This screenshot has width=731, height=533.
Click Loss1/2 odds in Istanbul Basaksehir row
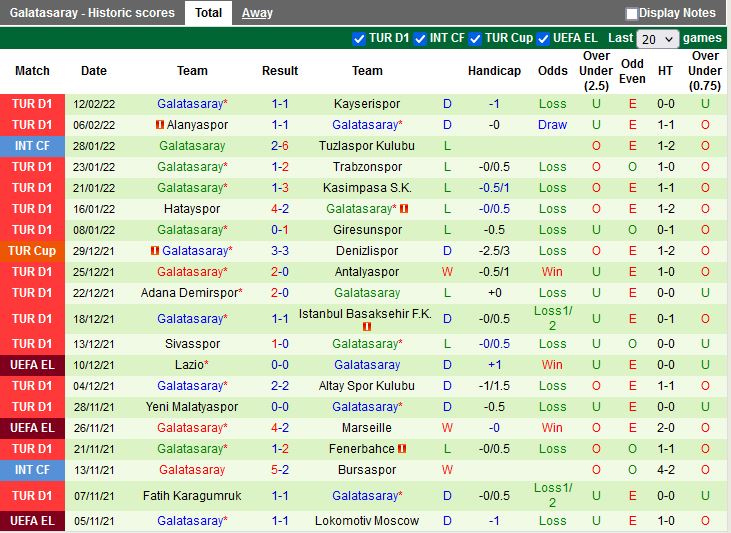pyautogui.click(x=553, y=318)
